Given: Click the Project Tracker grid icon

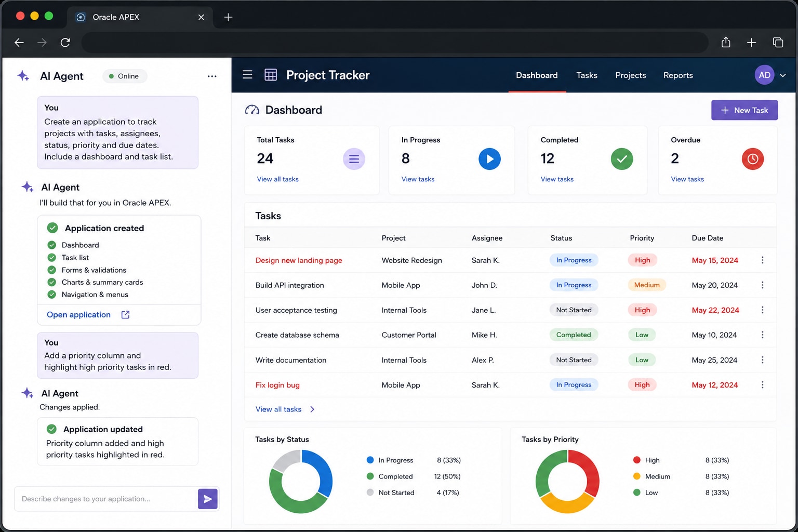Looking at the screenshot, I should click(x=271, y=75).
